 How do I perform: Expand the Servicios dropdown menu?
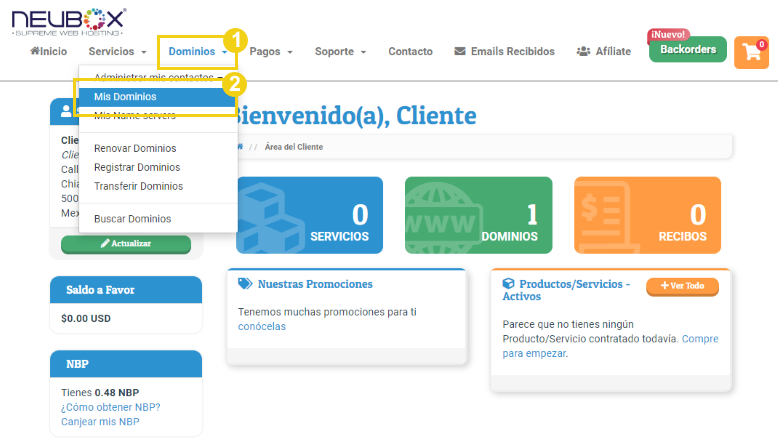[x=117, y=51]
